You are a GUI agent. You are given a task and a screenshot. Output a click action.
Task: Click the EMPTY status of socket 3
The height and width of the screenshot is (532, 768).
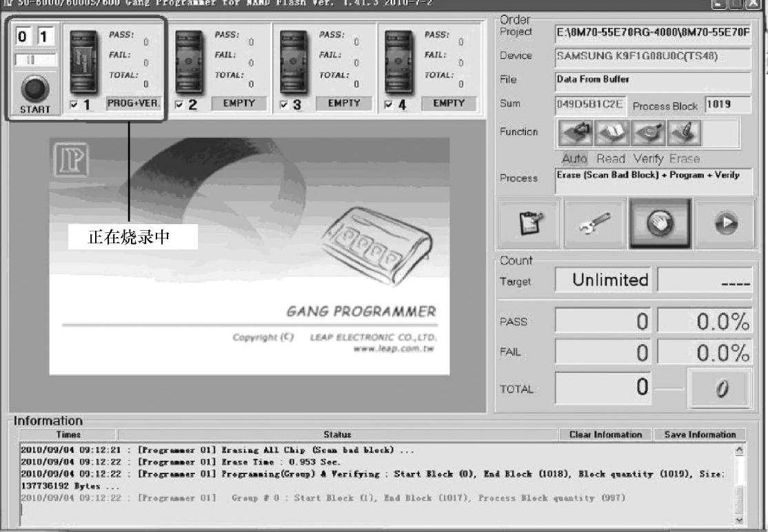[344, 103]
